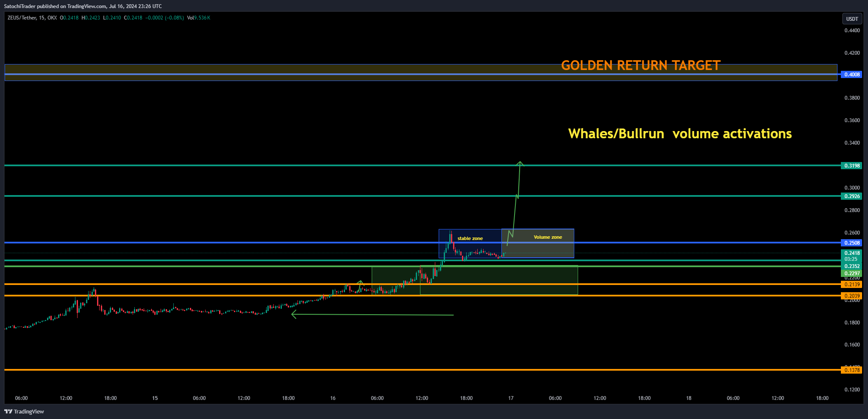This screenshot has height=419, width=868.
Task: Click the -0.0002 (-0.08%) change value
Action: (x=165, y=18)
